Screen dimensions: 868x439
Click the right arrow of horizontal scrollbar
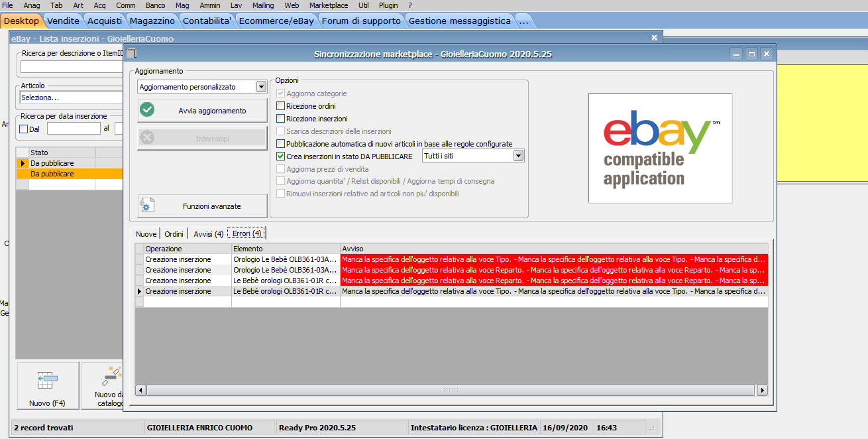click(762, 390)
